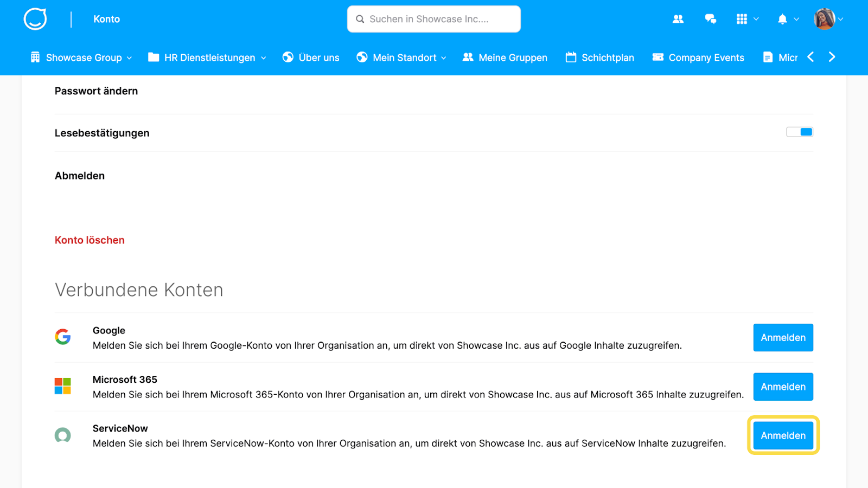The height and width of the screenshot is (488, 868).
Task: Open the notifications bell
Action: click(x=782, y=19)
